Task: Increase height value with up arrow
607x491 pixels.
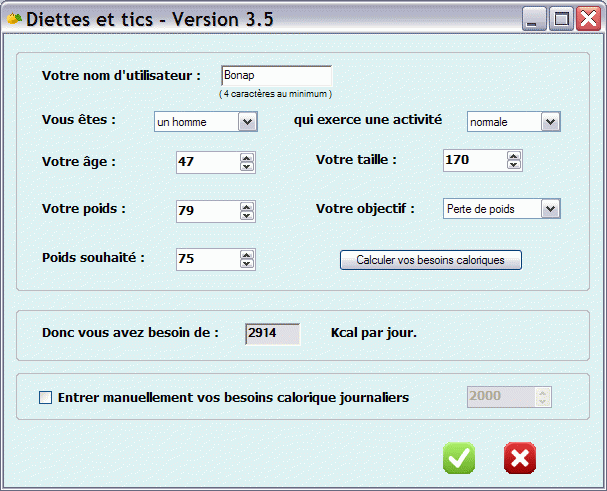Action: pos(513,155)
